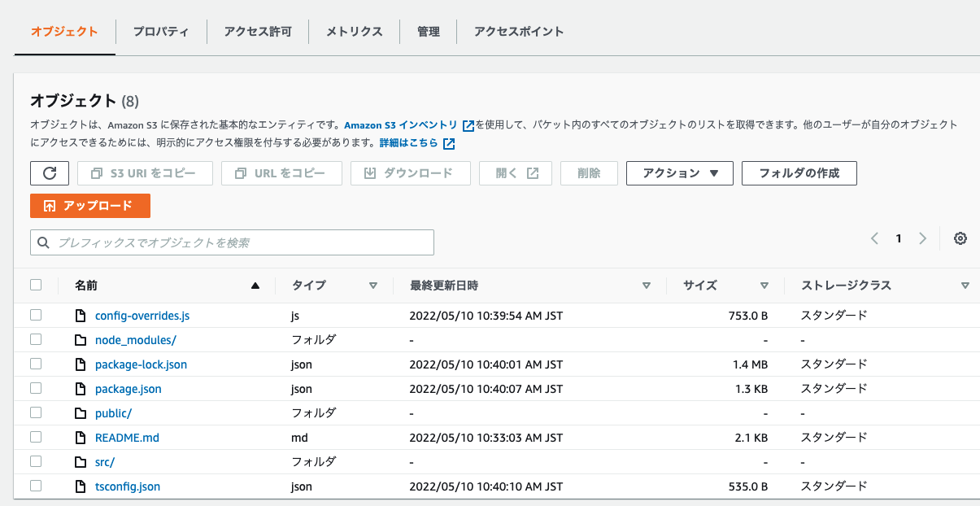
Task: Open the サイズ column filter dropdown
Action: 765,286
